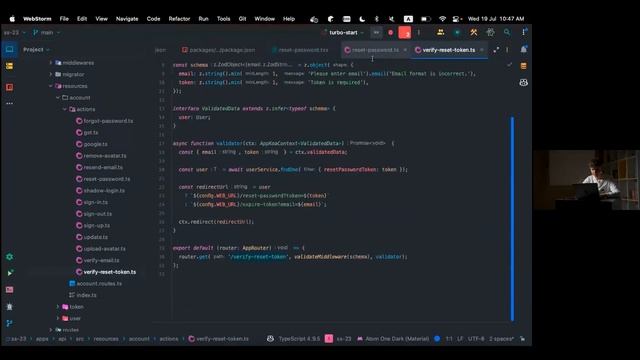Expand editor tabs fullscreen arrow icon
Image resolution: width=640 pixels, height=360 pixels.
click(x=496, y=50)
